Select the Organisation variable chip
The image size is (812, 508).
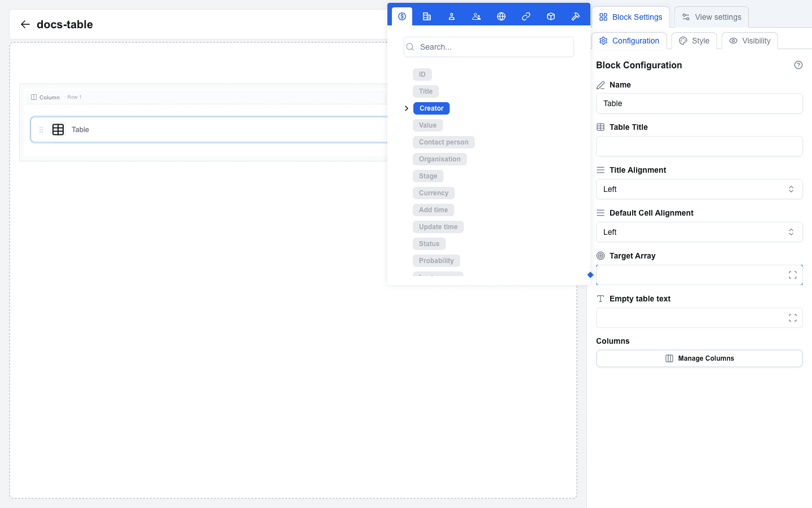pos(440,159)
